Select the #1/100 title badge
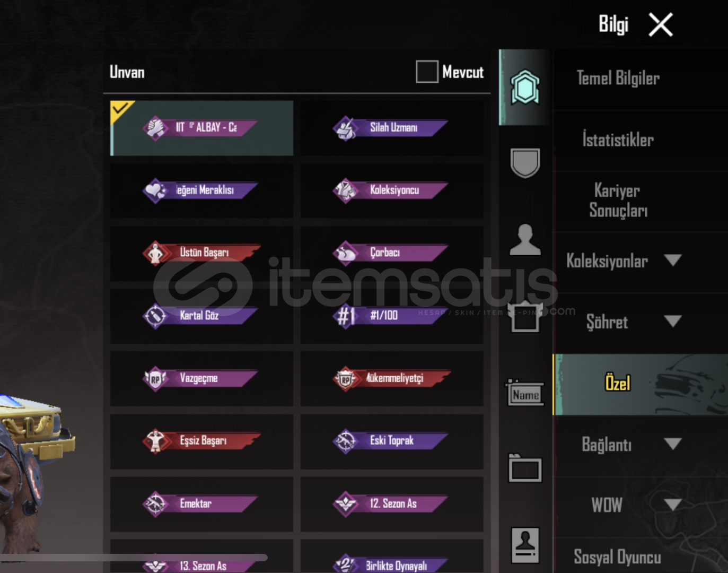 point(391,316)
